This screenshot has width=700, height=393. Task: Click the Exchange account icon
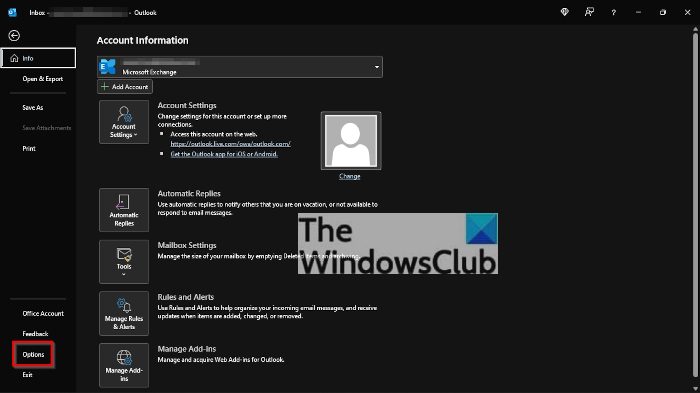[x=108, y=67]
